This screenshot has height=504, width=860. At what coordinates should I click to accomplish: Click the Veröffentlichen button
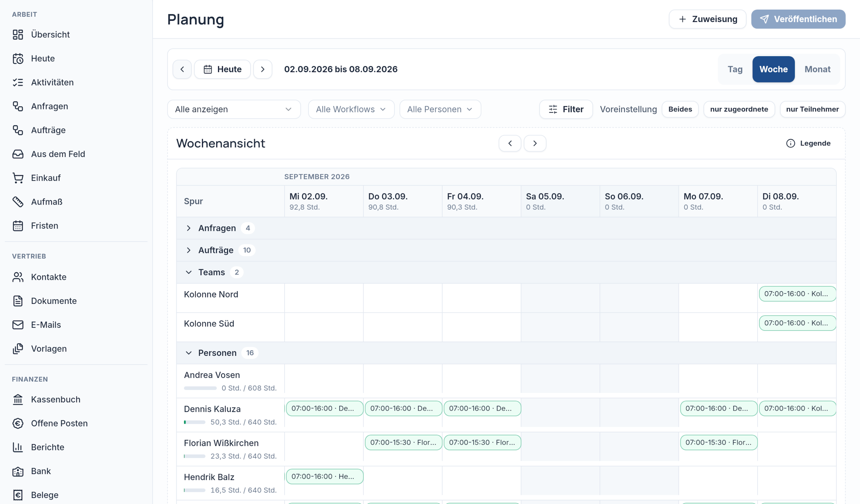(x=798, y=19)
